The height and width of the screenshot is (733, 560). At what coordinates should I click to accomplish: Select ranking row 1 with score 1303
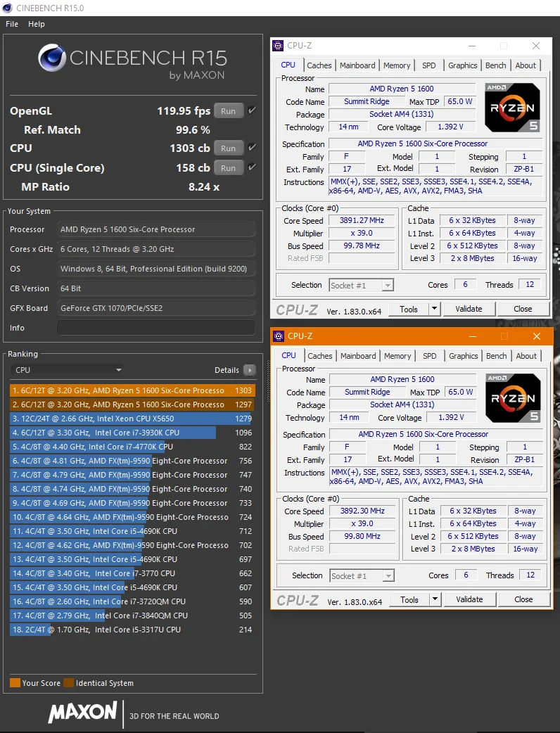pyautogui.click(x=132, y=390)
